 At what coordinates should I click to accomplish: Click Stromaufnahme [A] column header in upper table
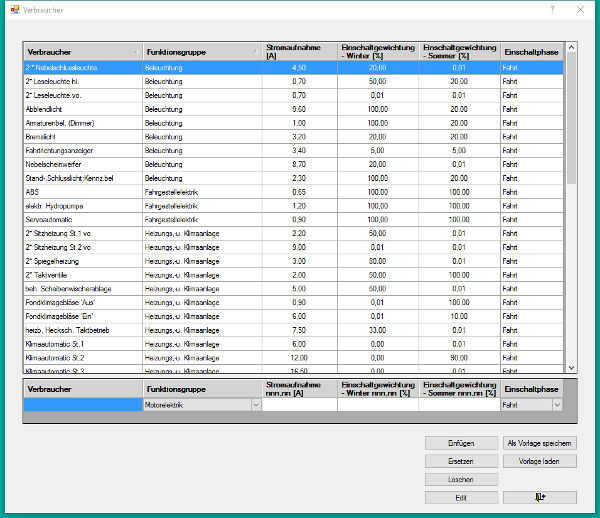pyautogui.click(x=300, y=52)
